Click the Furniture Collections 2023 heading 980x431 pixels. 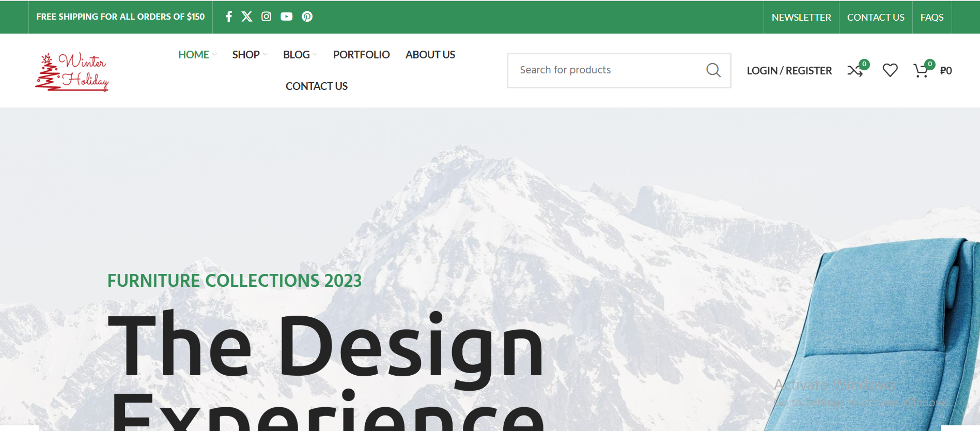point(235,280)
